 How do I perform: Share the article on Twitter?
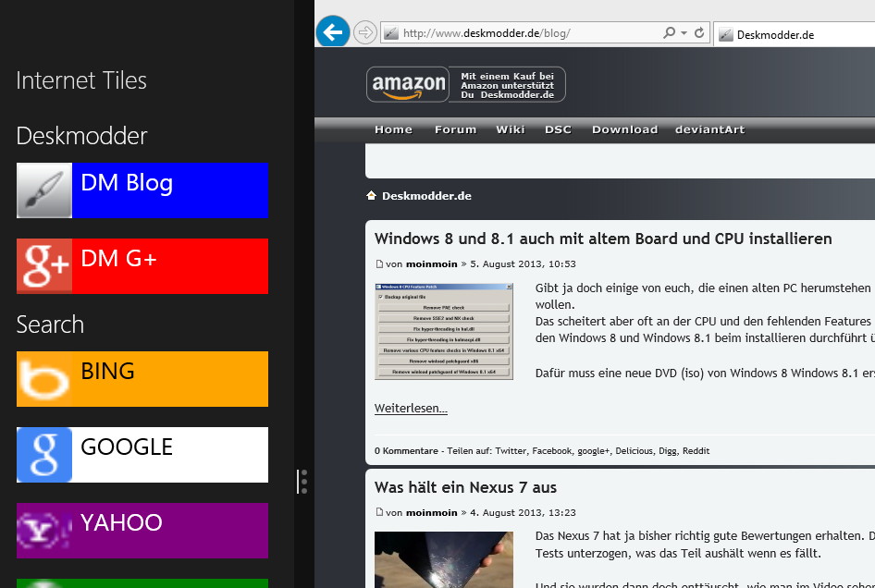coord(511,451)
